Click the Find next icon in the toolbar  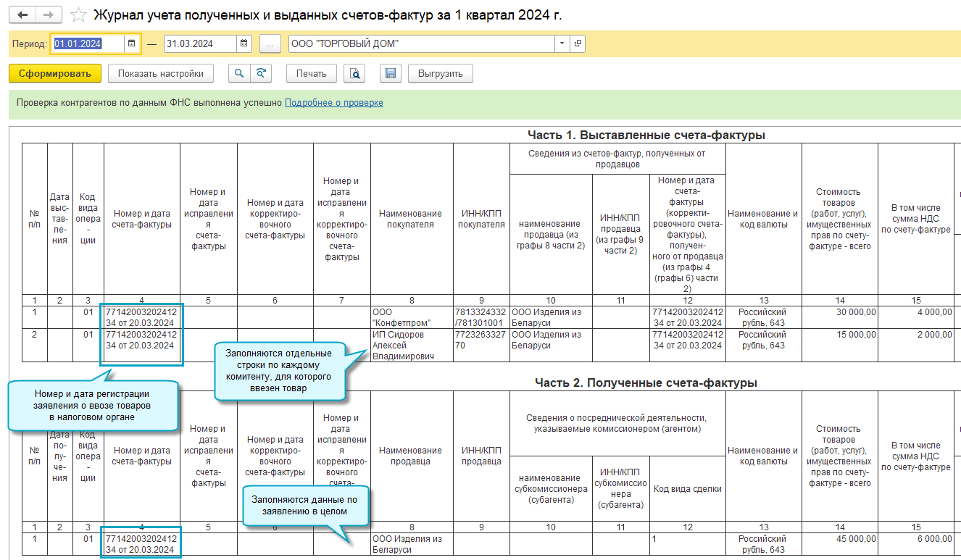[x=260, y=73]
